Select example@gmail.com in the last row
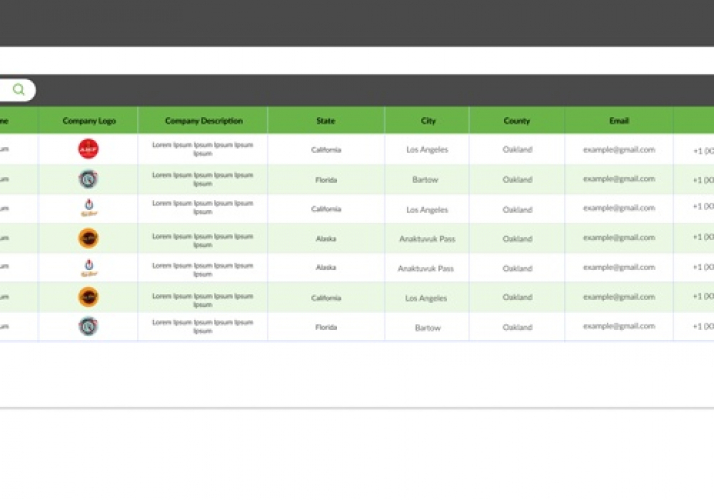The image size is (714, 500). point(619,326)
